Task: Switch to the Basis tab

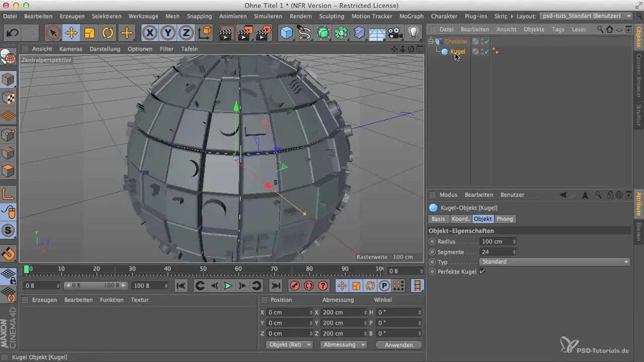Action: 438,219
